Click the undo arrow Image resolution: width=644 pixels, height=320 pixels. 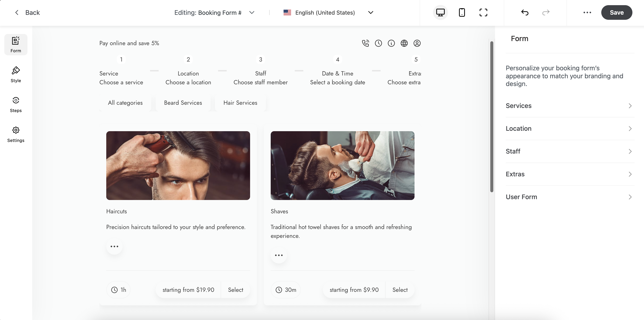(525, 12)
